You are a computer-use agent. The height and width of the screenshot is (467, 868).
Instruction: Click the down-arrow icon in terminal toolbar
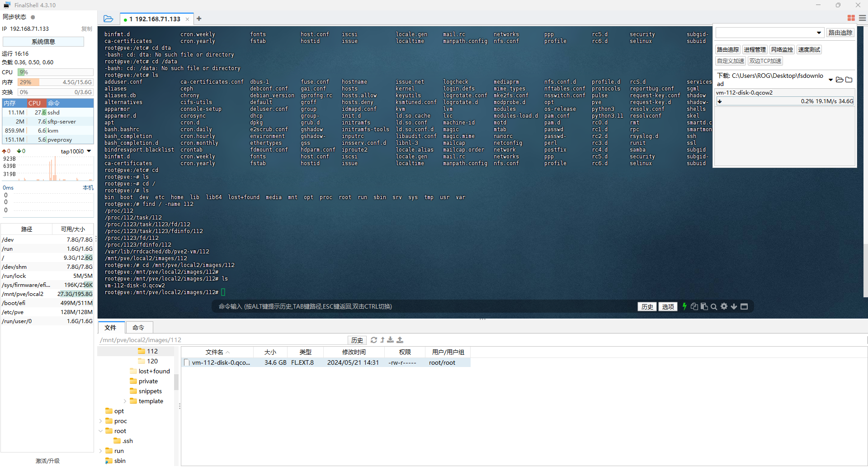pos(734,306)
